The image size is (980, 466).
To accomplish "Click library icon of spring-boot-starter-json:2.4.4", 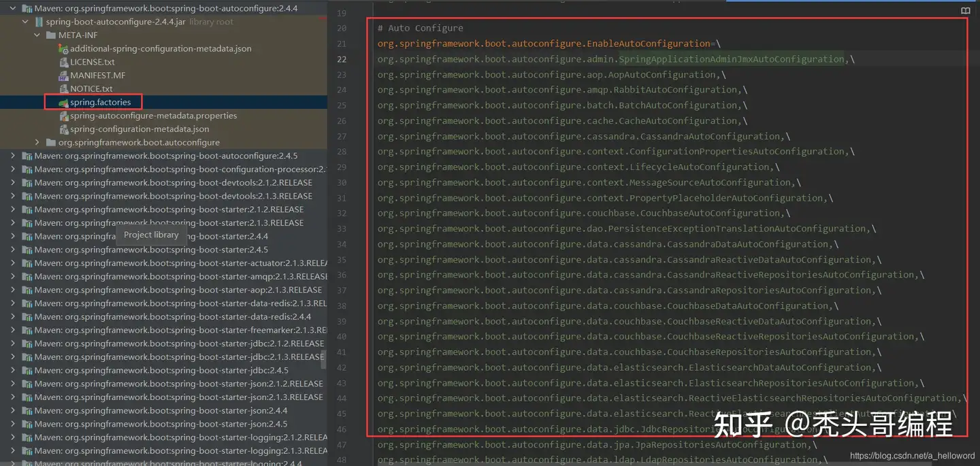I will (x=27, y=411).
